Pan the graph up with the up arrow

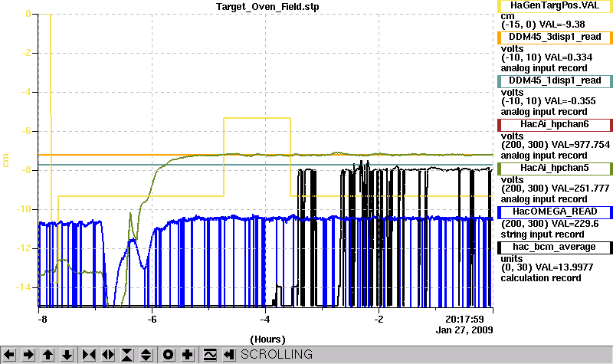tap(48, 355)
